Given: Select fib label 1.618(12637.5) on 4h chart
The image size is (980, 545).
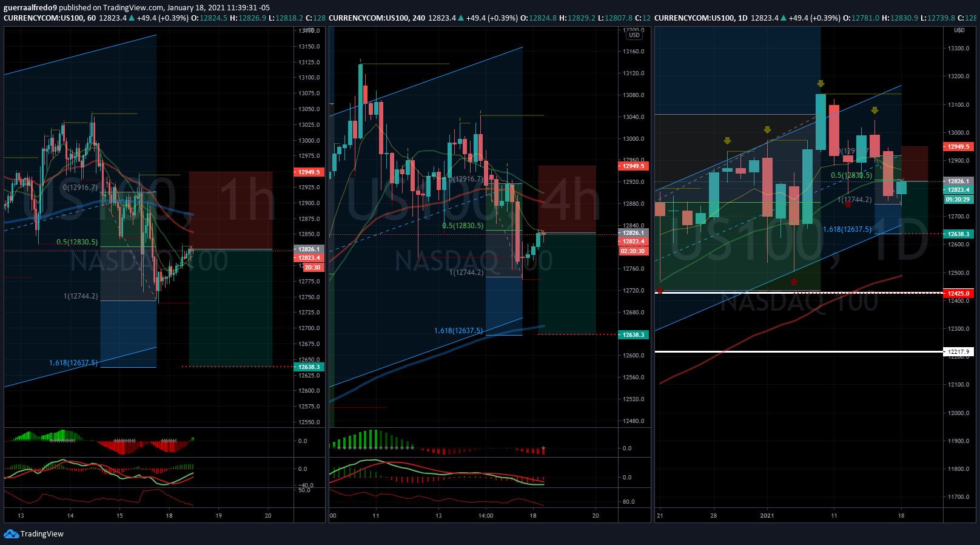Looking at the screenshot, I should coord(458,331).
